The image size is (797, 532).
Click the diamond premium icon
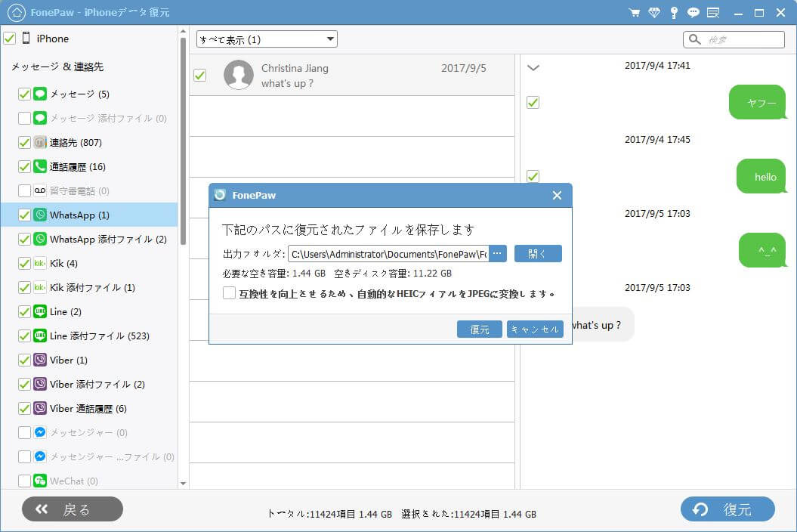[654, 13]
